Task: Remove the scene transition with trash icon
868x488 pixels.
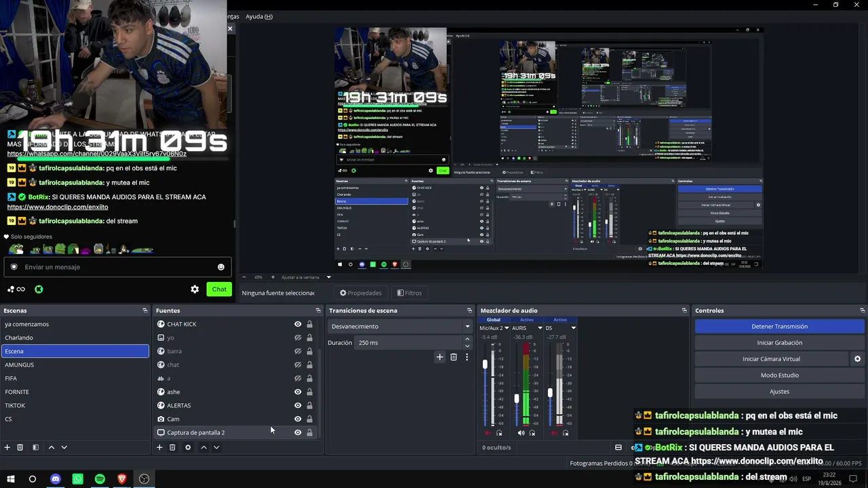Action: pyautogui.click(x=454, y=357)
